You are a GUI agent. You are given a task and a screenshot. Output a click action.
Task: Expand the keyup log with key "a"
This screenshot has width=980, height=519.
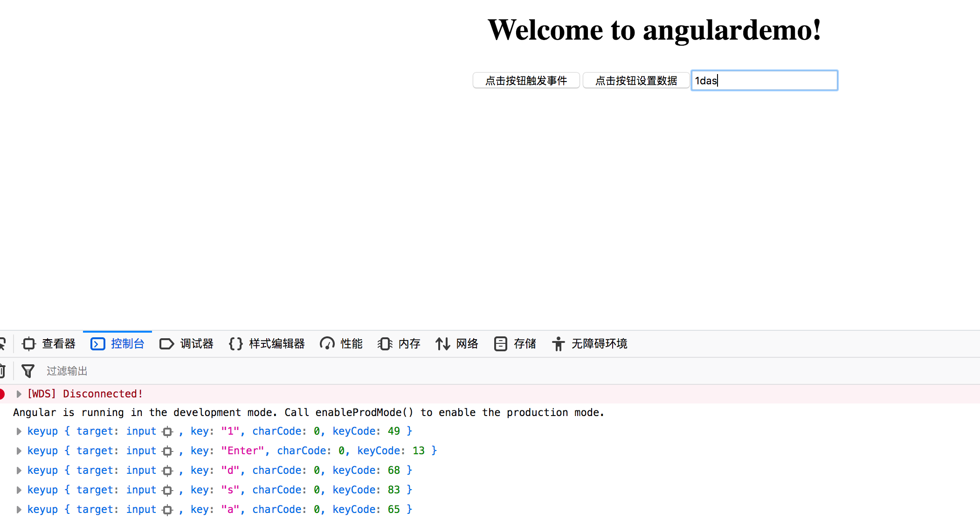19,510
